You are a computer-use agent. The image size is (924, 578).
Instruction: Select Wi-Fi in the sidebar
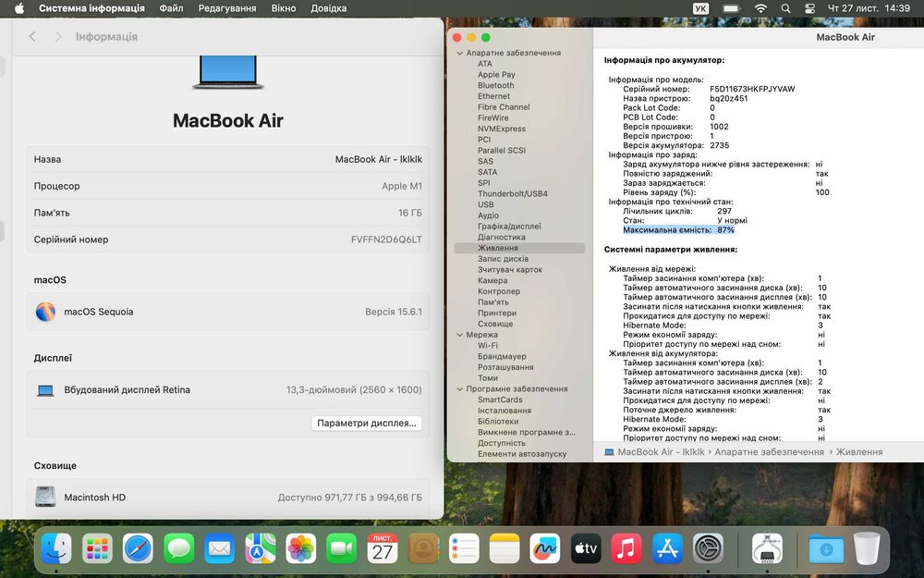click(x=487, y=346)
